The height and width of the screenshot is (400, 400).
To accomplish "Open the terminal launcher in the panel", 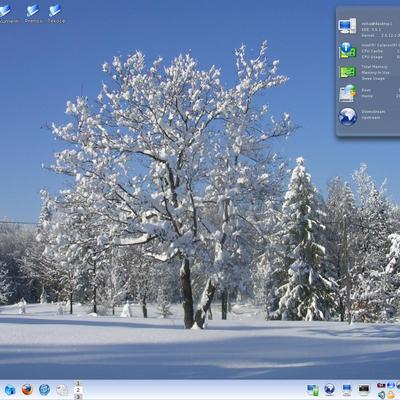I will [364, 389].
